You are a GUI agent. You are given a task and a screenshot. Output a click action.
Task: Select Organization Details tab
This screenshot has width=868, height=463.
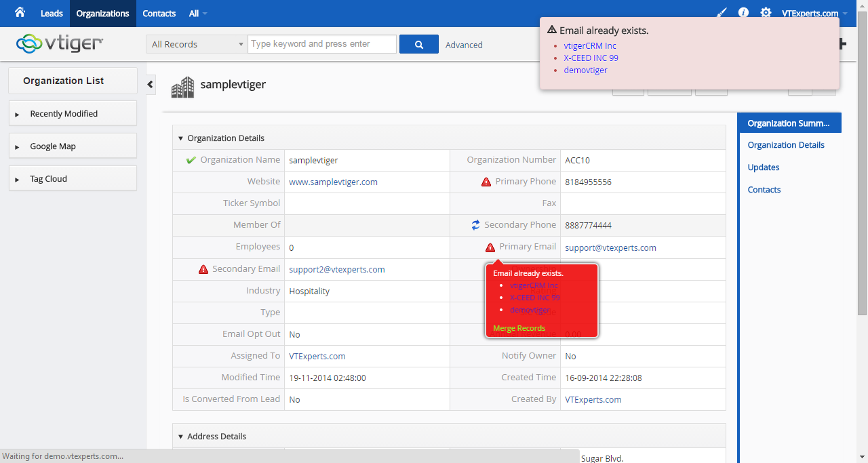pos(786,145)
